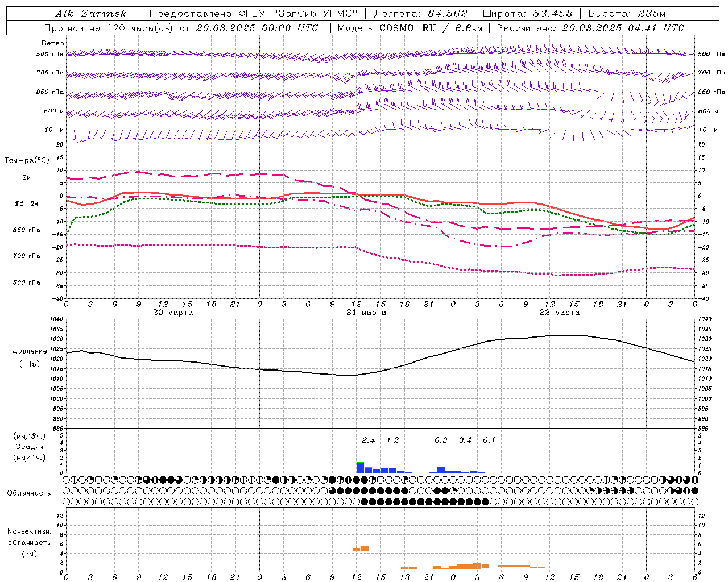
Task: Click the right-side "850 гПа" wind level label
Action: point(712,92)
